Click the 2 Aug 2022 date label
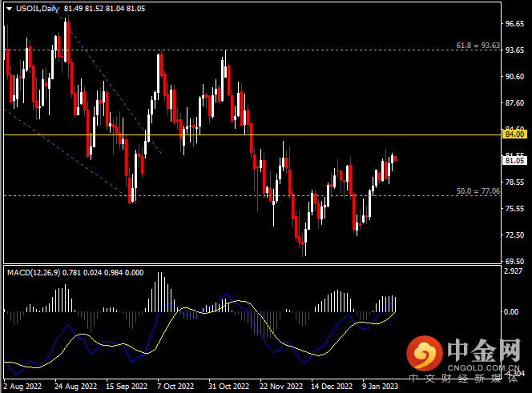532x393 pixels. pos(22,387)
